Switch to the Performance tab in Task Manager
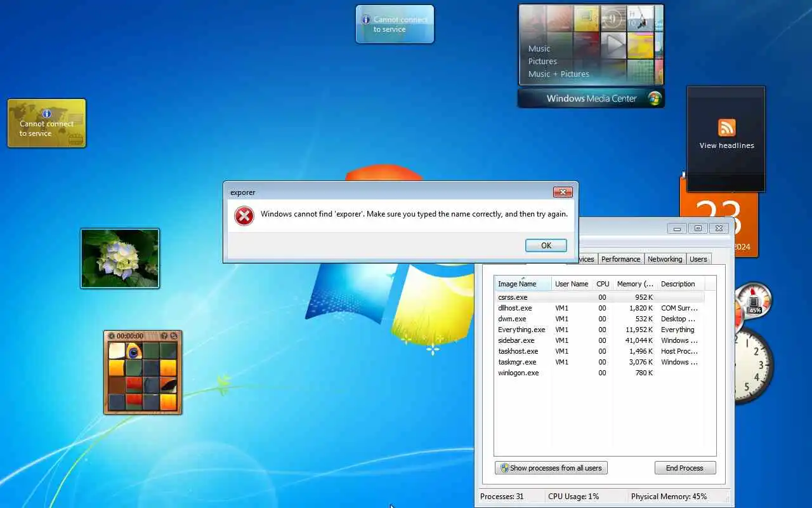Viewport: 812px width, 508px height. [620, 259]
